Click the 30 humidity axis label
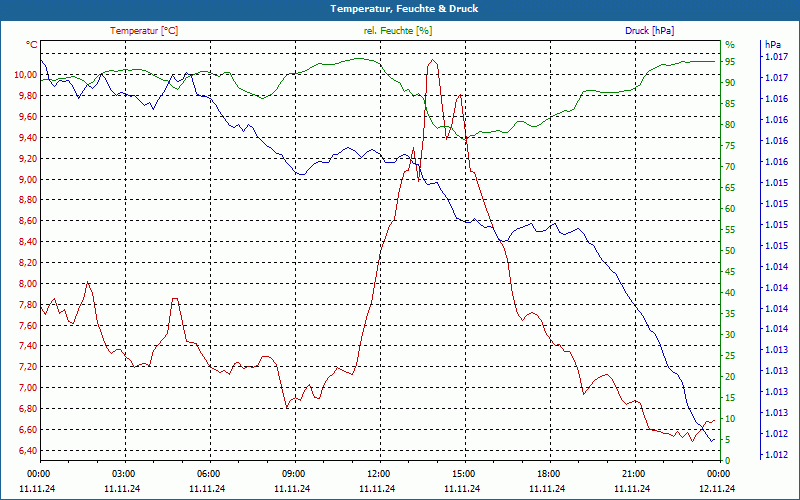800x500 pixels. tap(730, 335)
